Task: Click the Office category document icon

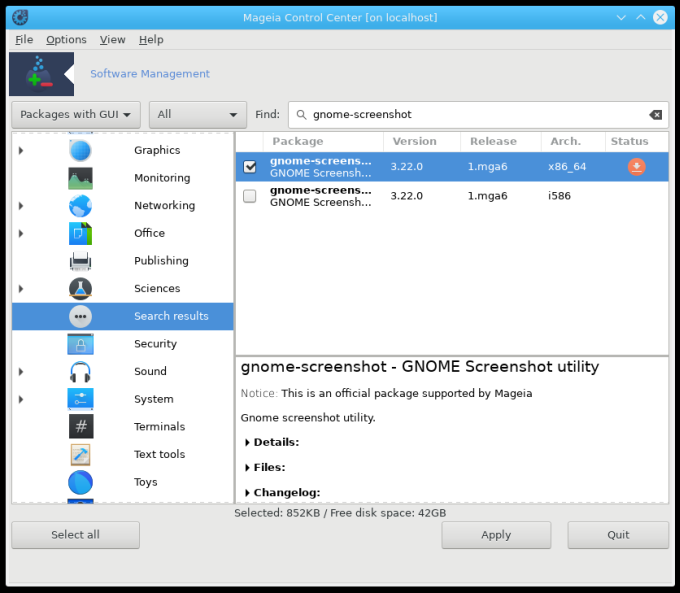Action: tap(80, 233)
